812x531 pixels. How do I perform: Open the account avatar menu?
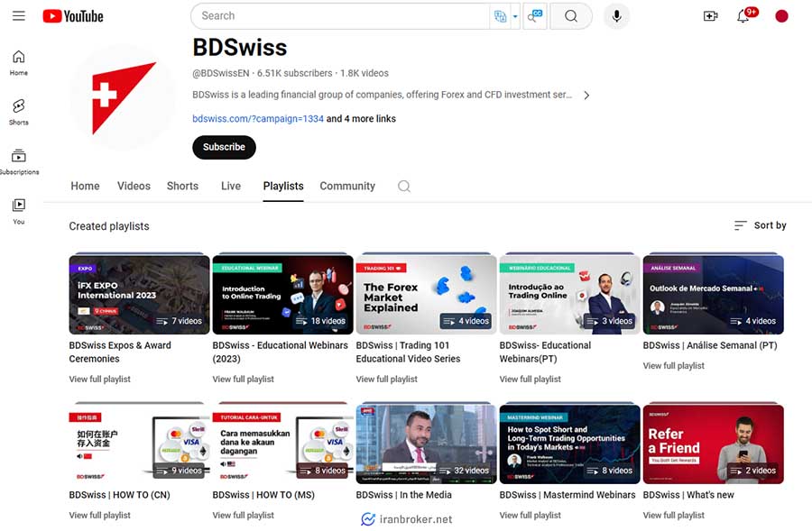tap(781, 16)
